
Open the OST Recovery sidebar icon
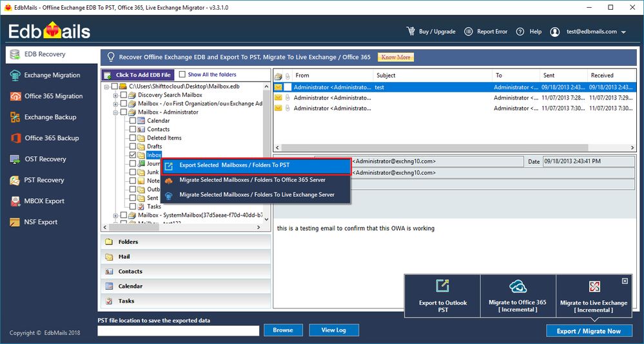point(15,159)
